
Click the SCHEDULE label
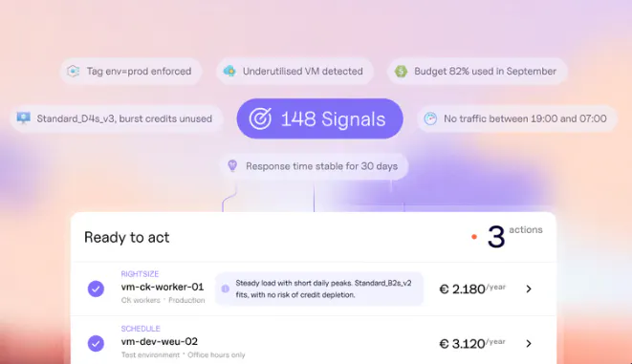(141, 329)
